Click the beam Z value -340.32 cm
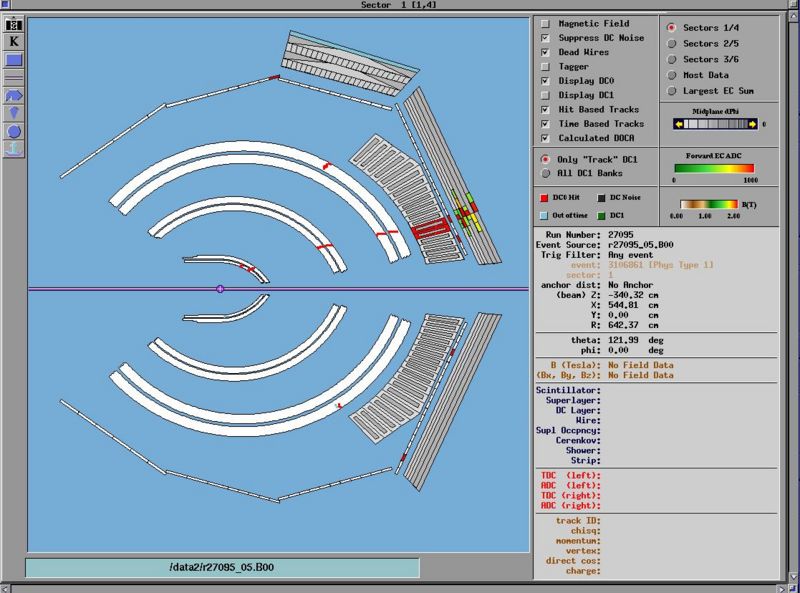800x593 pixels. coord(633,295)
